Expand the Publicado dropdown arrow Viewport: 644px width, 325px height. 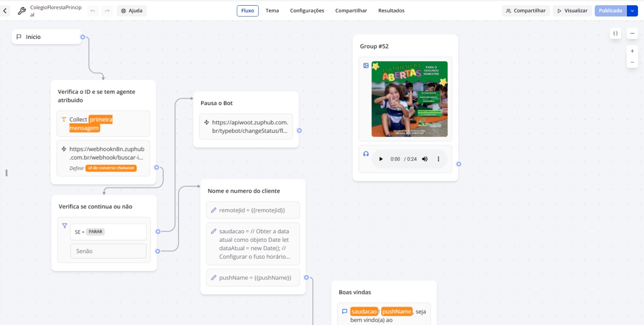tap(632, 11)
